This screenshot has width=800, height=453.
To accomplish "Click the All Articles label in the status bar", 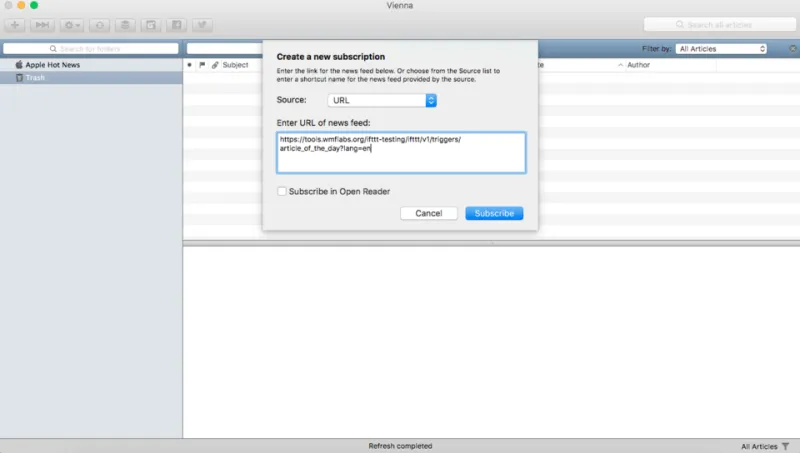I will coord(759,446).
